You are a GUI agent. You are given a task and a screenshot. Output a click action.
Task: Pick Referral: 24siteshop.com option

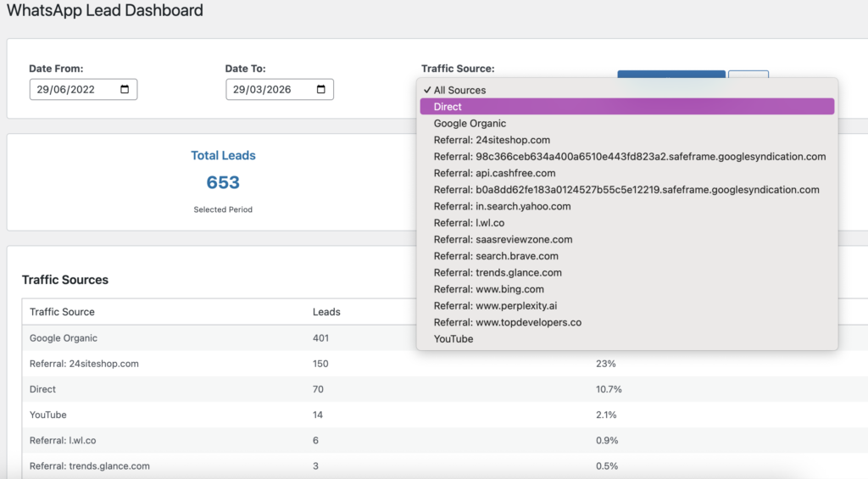coord(492,140)
